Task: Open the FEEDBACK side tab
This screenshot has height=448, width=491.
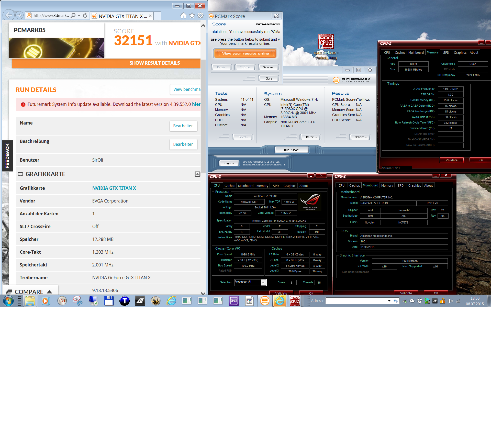Action: [x=7, y=156]
